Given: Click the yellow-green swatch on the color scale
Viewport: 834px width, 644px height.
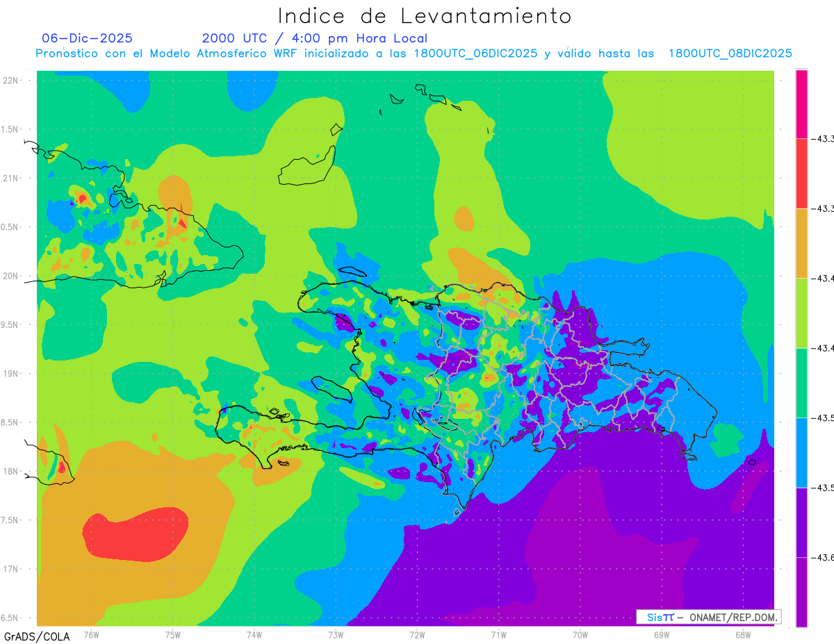Looking at the screenshot, I should 801,313.
